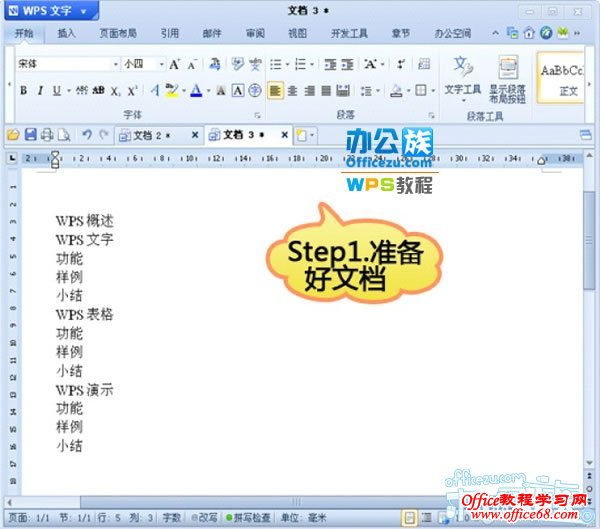Open paragraph dialog launcher in 段落 group
The height and width of the screenshot is (529, 600).
(x=431, y=115)
